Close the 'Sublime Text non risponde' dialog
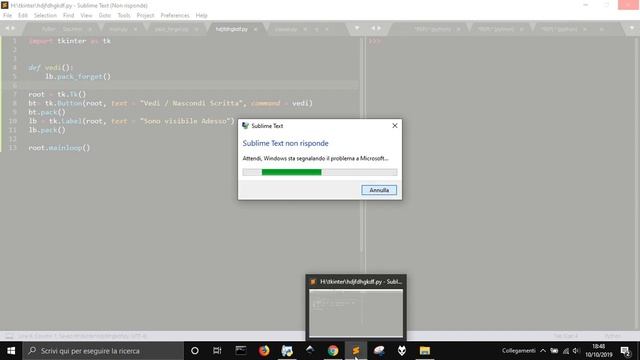Viewport: 640px width, 360px height. click(x=395, y=126)
